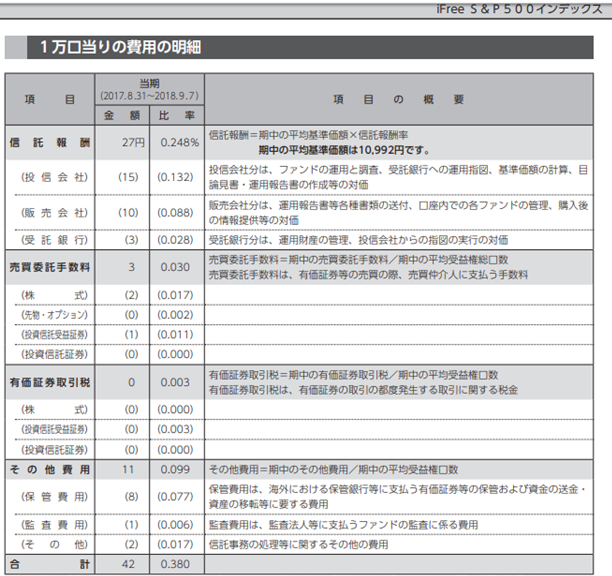
Task: Select the amount '11'
Action: pyautogui.click(x=128, y=469)
